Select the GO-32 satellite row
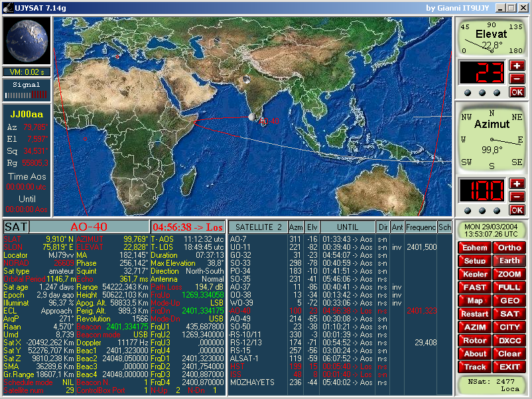The width and height of the screenshot is (532, 399). point(340,255)
